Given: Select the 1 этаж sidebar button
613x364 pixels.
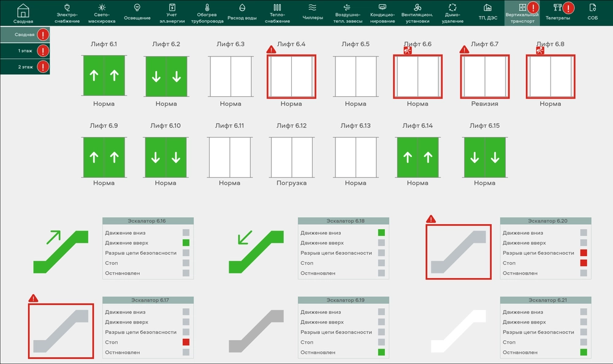Looking at the screenshot, I should pyautogui.click(x=25, y=51).
